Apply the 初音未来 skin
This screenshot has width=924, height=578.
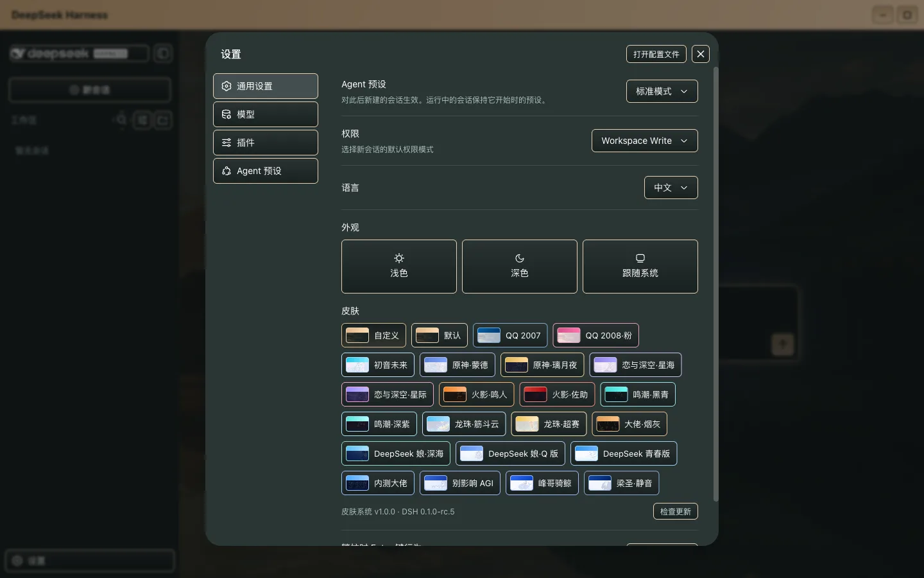pyautogui.click(x=378, y=365)
